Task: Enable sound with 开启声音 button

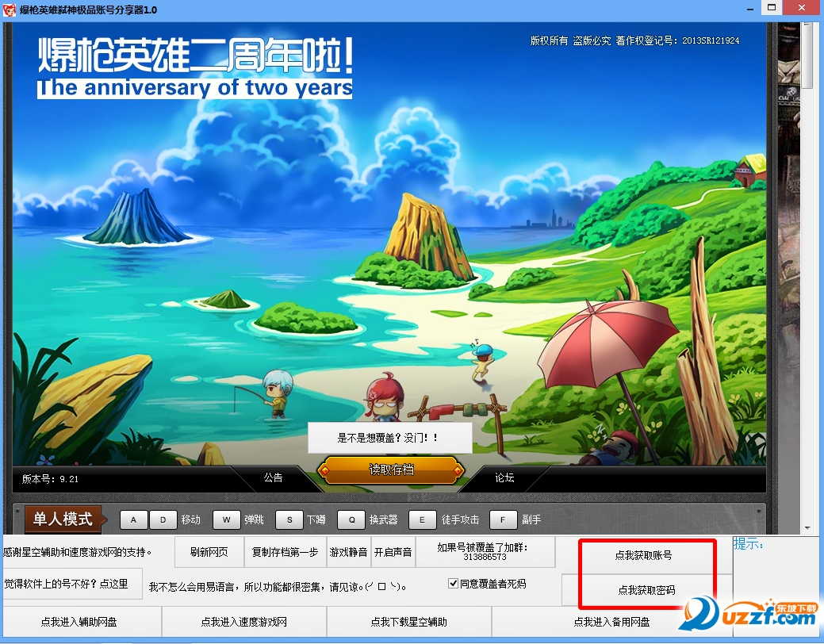Action: click(393, 552)
